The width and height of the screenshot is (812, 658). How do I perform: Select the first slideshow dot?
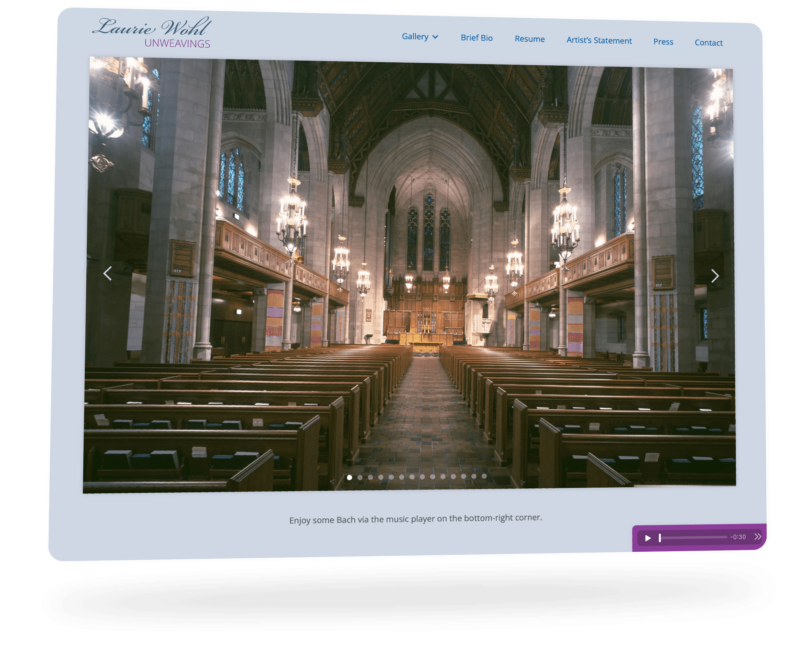pos(349,477)
